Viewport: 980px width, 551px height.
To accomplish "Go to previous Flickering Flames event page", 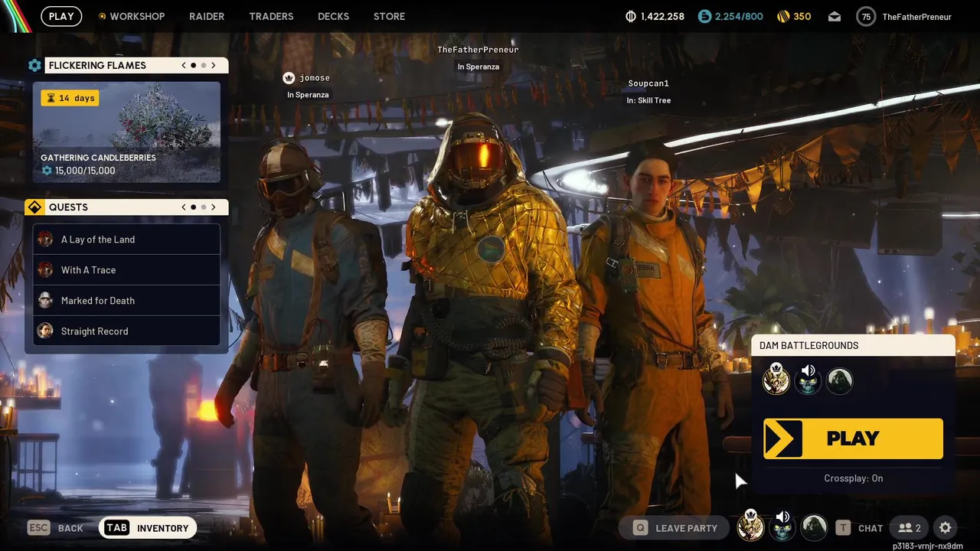I will 184,65.
